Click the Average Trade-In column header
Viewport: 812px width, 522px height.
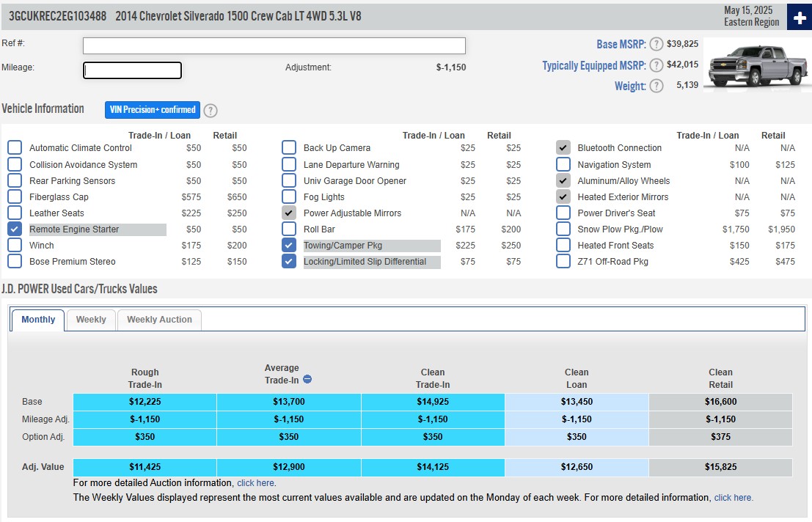(282, 374)
